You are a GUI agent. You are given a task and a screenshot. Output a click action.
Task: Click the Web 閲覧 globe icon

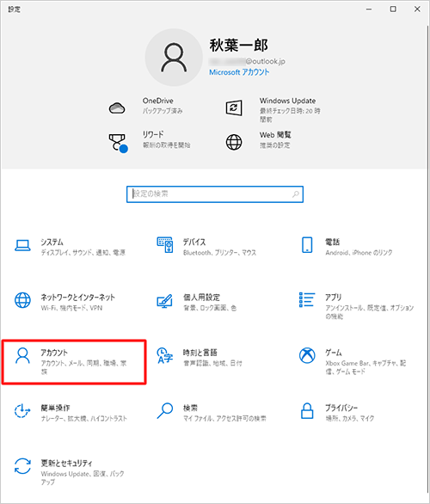coord(234,143)
